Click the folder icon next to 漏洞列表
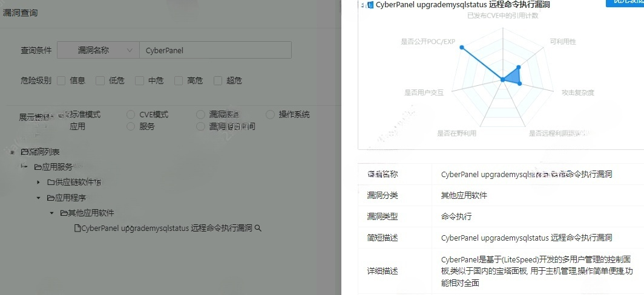644x295 pixels. pyautogui.click(x=24, y=152)
